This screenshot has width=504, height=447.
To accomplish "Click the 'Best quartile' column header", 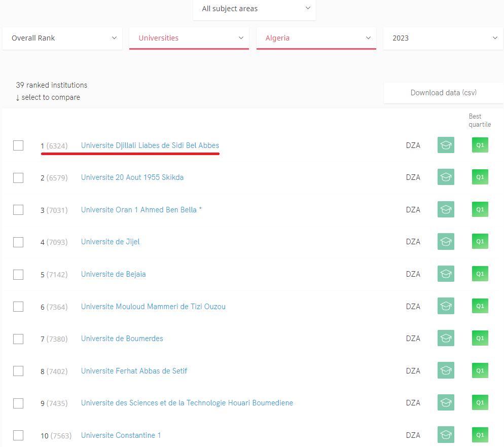I will pos(480,120).
